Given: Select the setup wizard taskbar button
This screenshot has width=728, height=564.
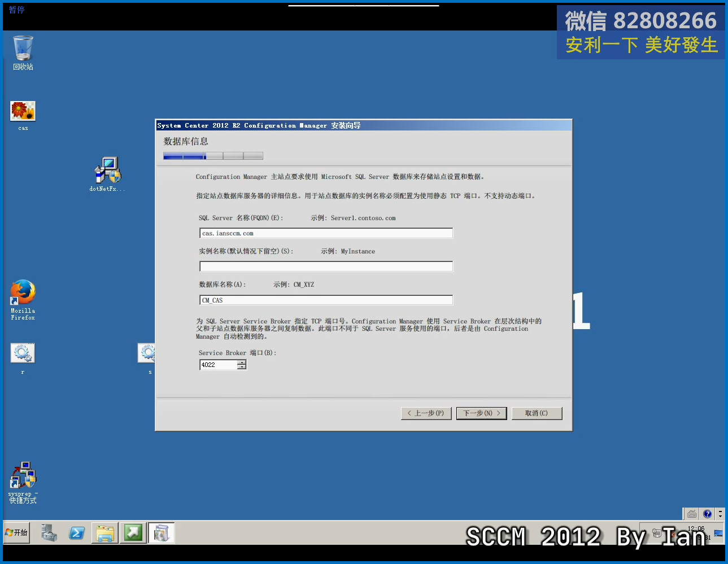Looking at the screenshot, I should click(161, 533).
